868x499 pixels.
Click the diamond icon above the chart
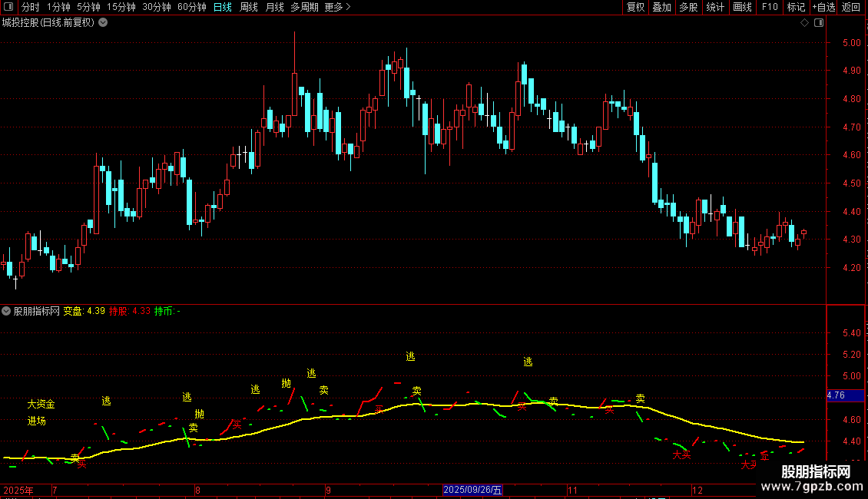point(805,23)
